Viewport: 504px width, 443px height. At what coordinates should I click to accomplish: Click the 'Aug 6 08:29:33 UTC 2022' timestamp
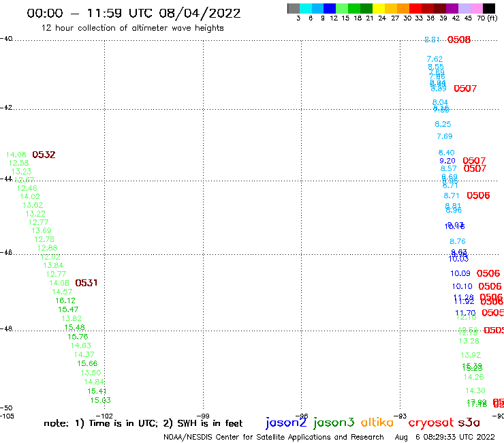445,437
